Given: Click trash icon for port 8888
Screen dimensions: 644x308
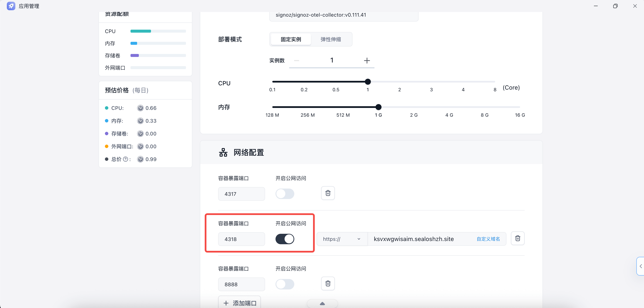Looking at the screenshot, I should pos(328,283).
